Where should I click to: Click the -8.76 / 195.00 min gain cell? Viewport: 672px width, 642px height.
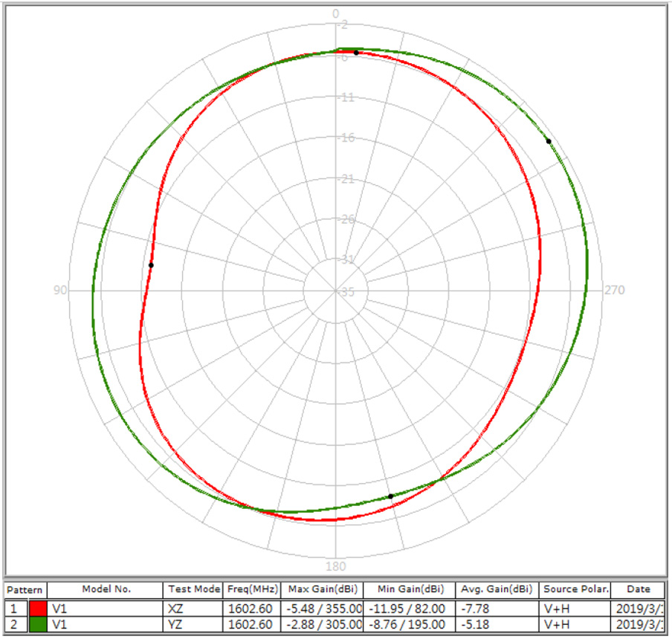pos(410,623)
